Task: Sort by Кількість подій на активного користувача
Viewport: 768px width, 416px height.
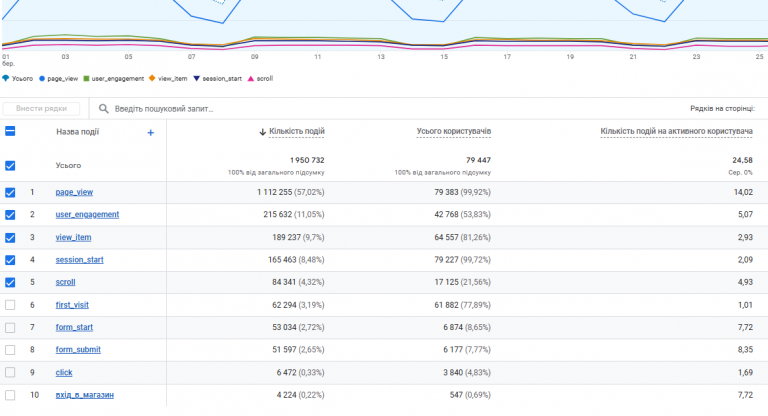Action: click(x=676, y=131)
